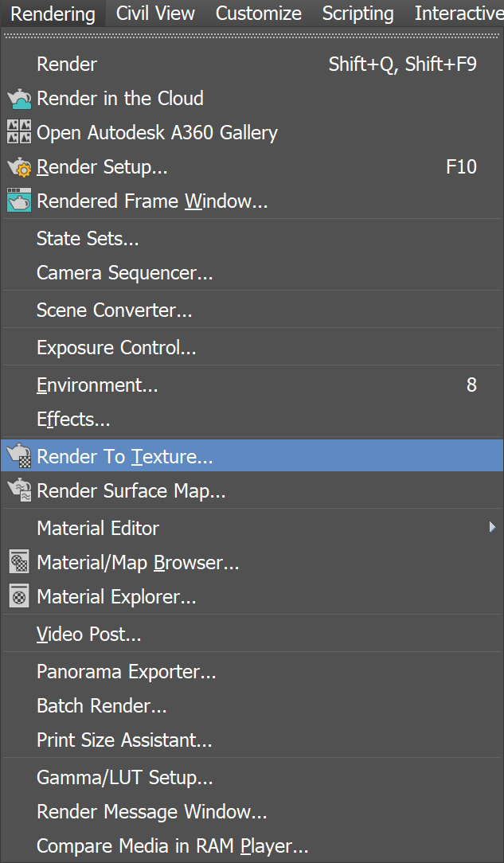Screen dimensions: 504x863
Task: Open the Civil View menu
Action: click(x=154, y=14)
